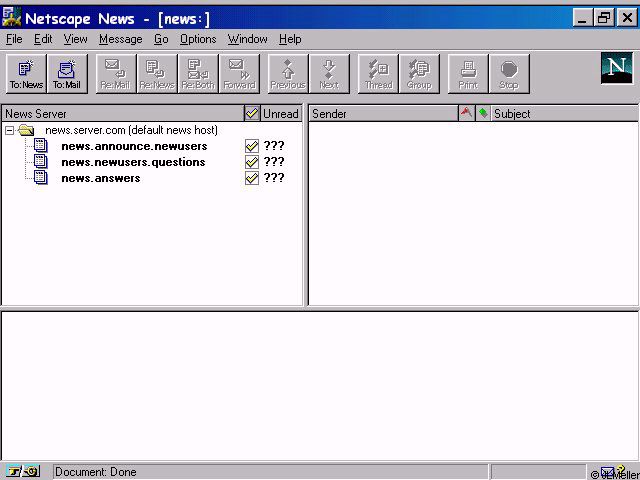The height and width of the screenshot is (480, 640).
Task: Select news.server.com (default news host)
Action: pyautogui.click(x=131, y=130)
